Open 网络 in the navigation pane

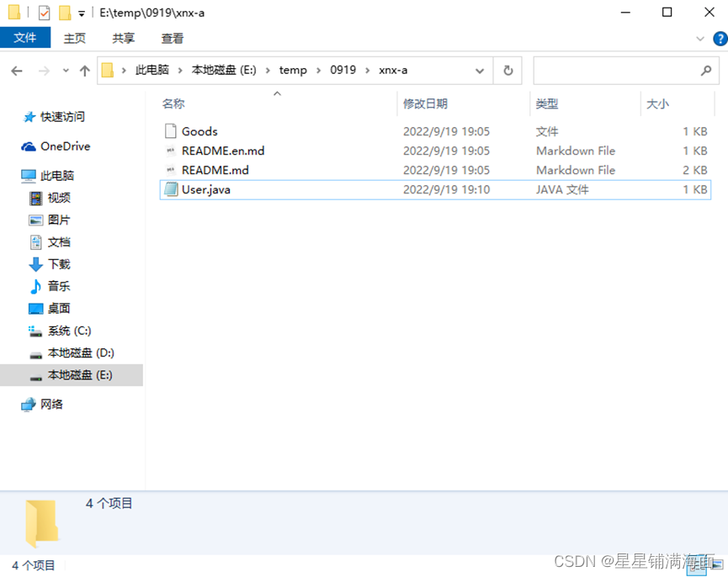(x=51, y=405)
